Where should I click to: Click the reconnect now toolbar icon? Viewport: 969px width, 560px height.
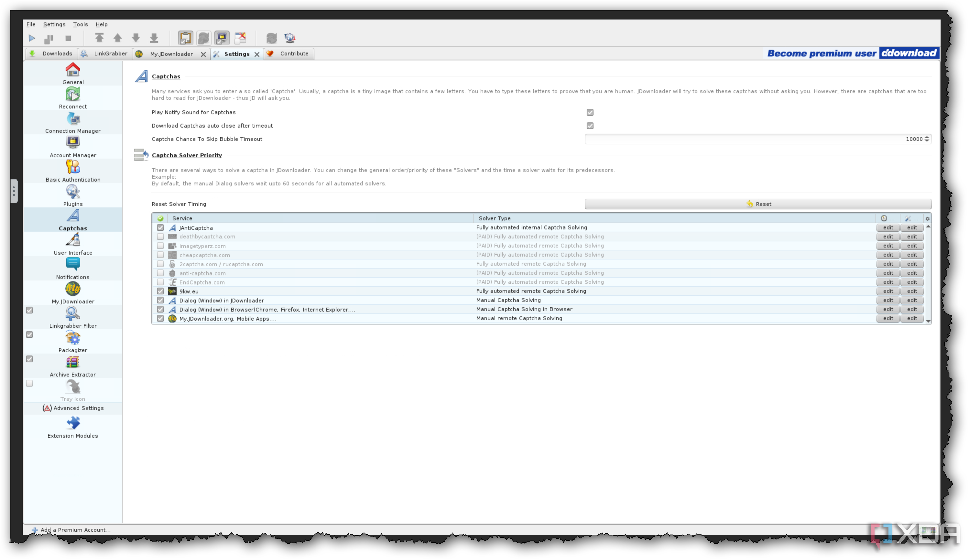click(272, 38)
